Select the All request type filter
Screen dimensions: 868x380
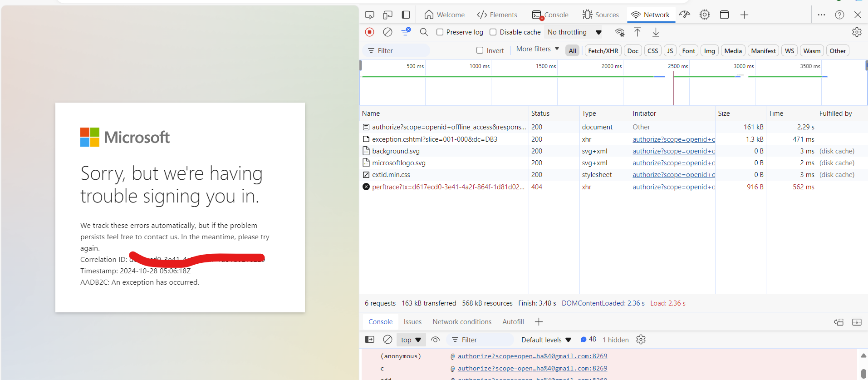click(x=573, y=51)
